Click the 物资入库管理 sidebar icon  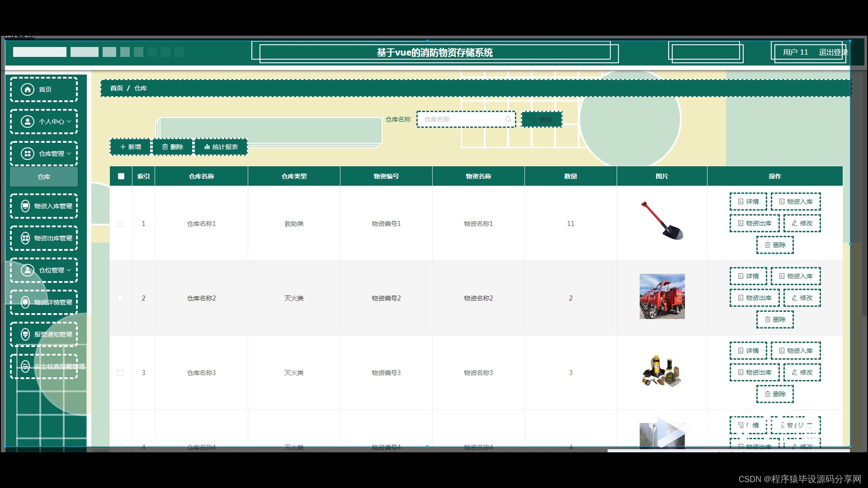point(26,206)
